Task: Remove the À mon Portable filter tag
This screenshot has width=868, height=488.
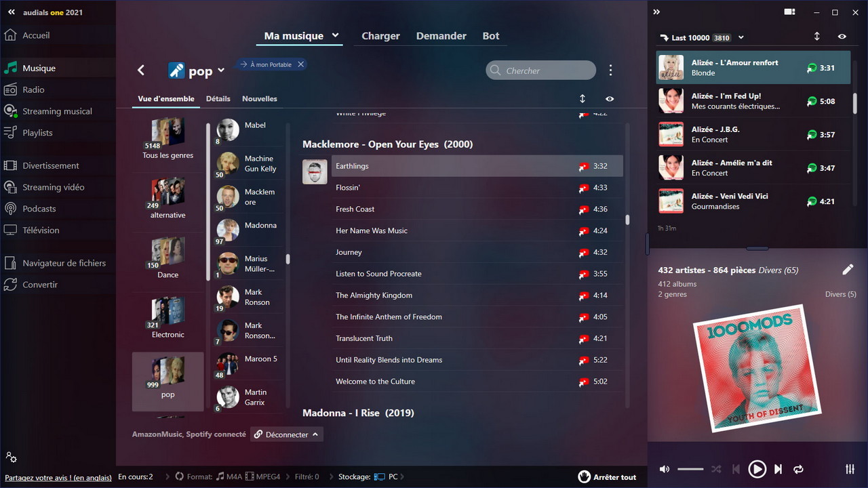Action: point(301,64)
